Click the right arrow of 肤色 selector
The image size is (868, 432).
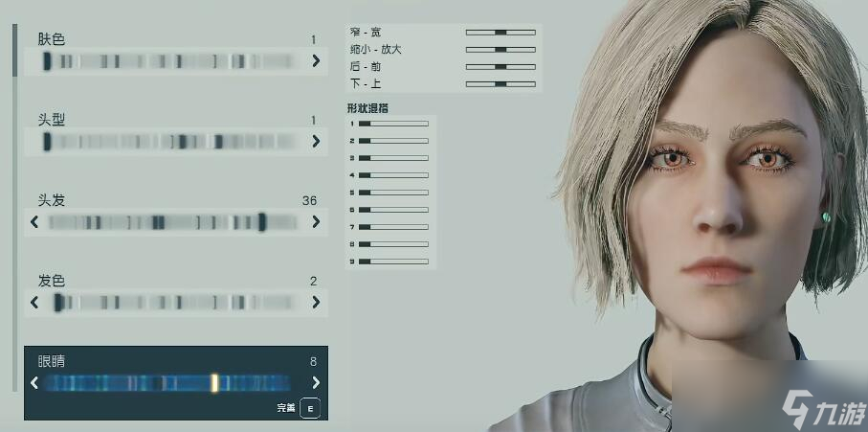tap(316, 61)
